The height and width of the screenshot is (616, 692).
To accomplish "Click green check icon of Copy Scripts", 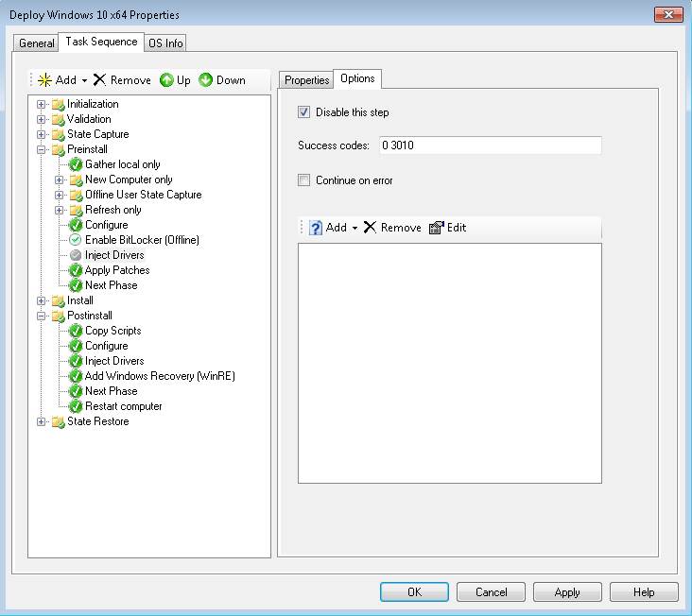I will point(76,331).
